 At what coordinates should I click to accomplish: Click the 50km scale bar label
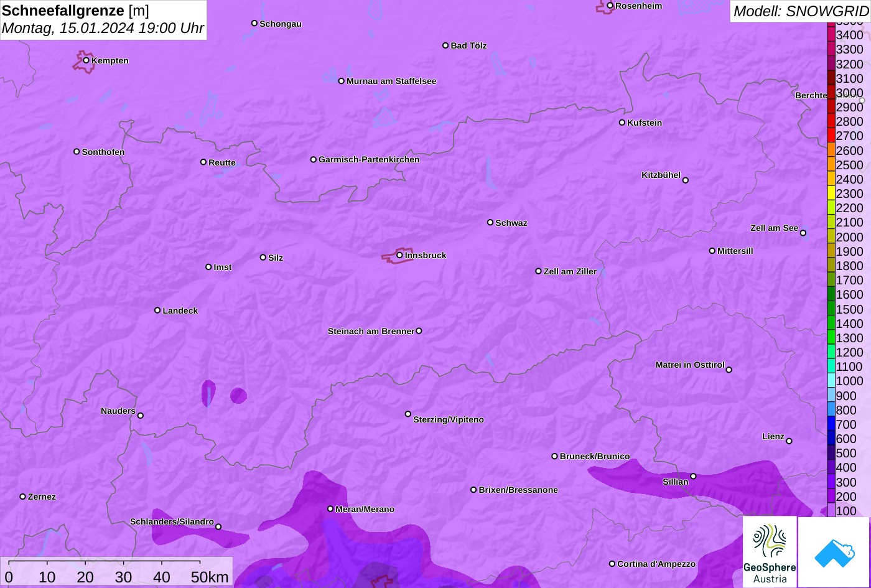pyautogui.click(x=210, y=577)
